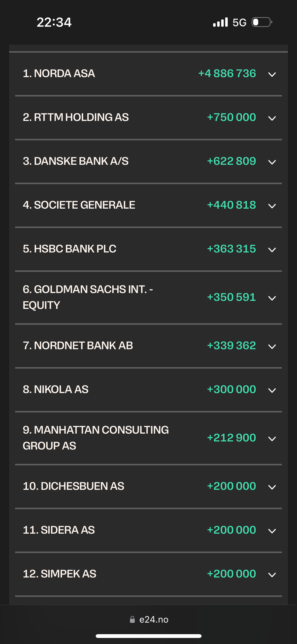Expand GOLDMAN SACHS INT. - EQUITY chevron
The height and width of the screenshot is (644, 297).
pyautogui.click(x=272, y=298)
